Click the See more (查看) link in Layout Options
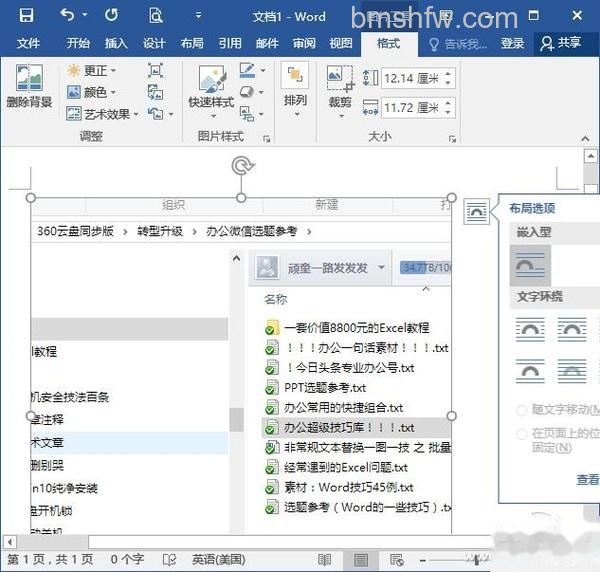 pyautogui.click(x=587, y=479)
